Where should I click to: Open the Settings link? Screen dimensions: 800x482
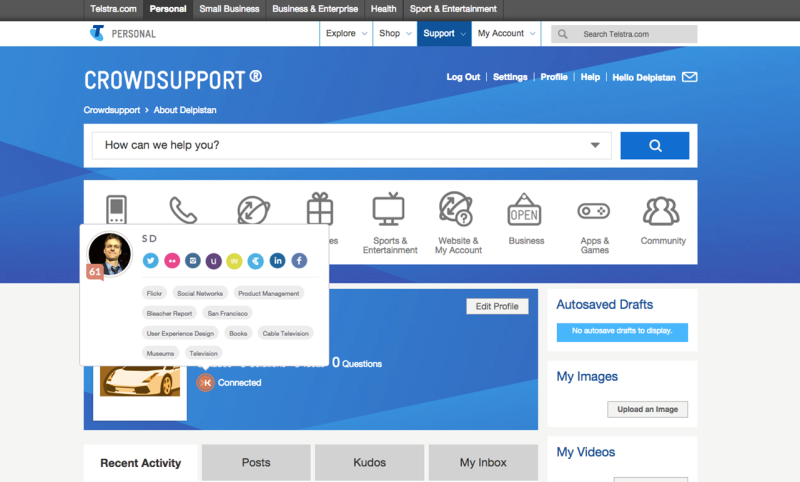pyautogui.click(x=510, y=77)
